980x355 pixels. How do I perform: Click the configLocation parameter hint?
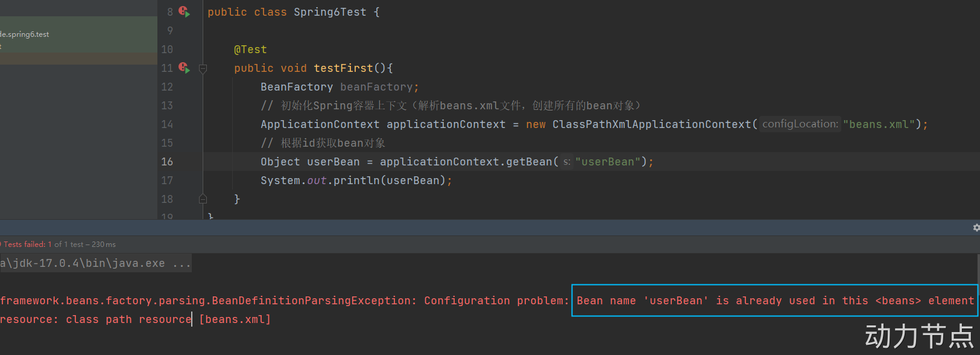800,124
